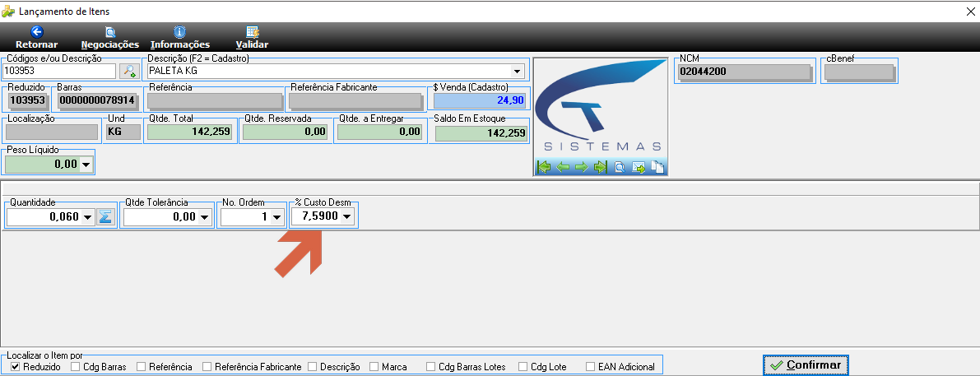This screenshot has height=376, width=980.
Task: Click the Qtde. Reservada 0,00 value
Action: (x=285, y=132)
